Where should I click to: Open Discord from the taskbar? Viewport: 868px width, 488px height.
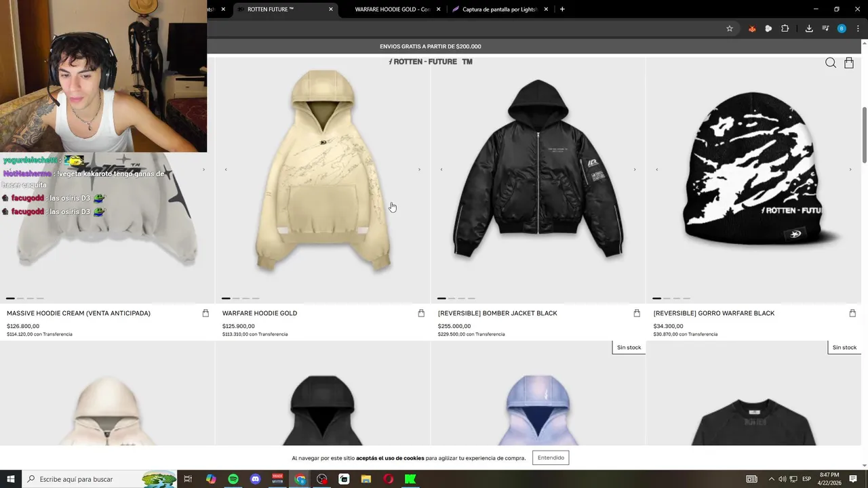tap(256, 479)
